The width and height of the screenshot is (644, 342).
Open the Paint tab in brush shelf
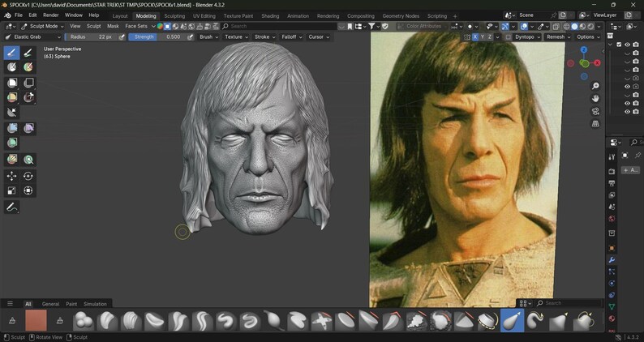click(71, 304)
